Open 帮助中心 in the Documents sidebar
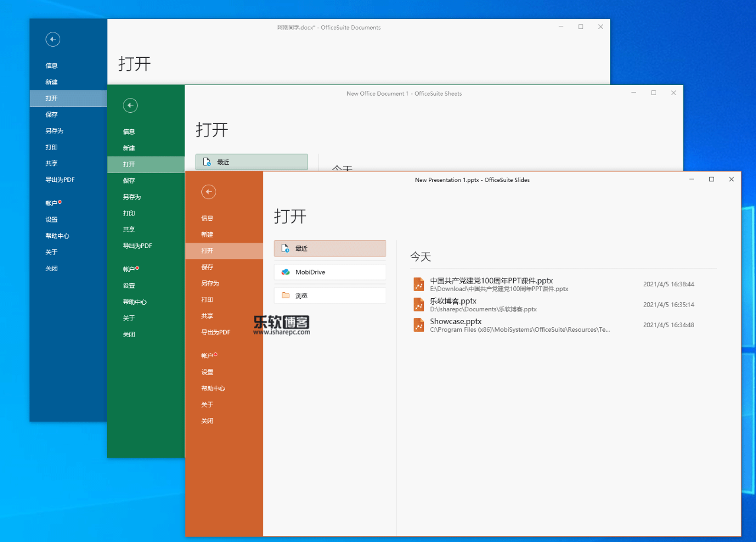 58,236
